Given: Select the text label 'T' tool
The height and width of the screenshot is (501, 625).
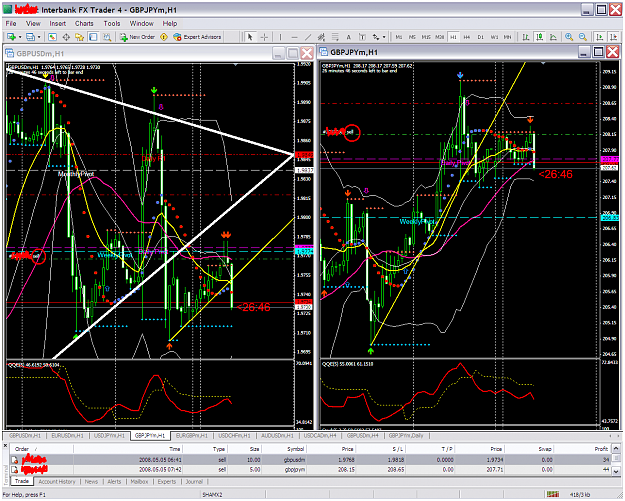Looking at the screenshot, I should (362, 37).
